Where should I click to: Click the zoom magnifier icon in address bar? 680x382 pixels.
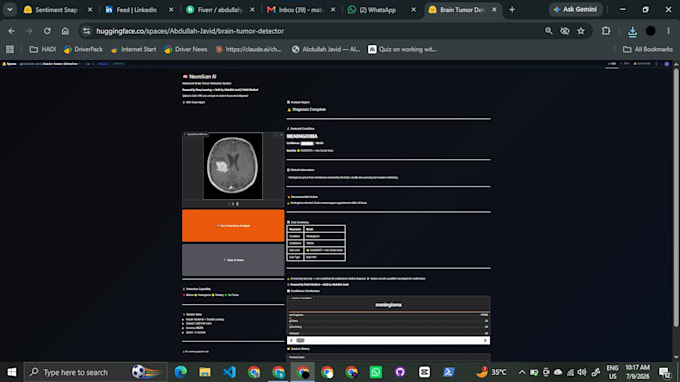(549, 31)
